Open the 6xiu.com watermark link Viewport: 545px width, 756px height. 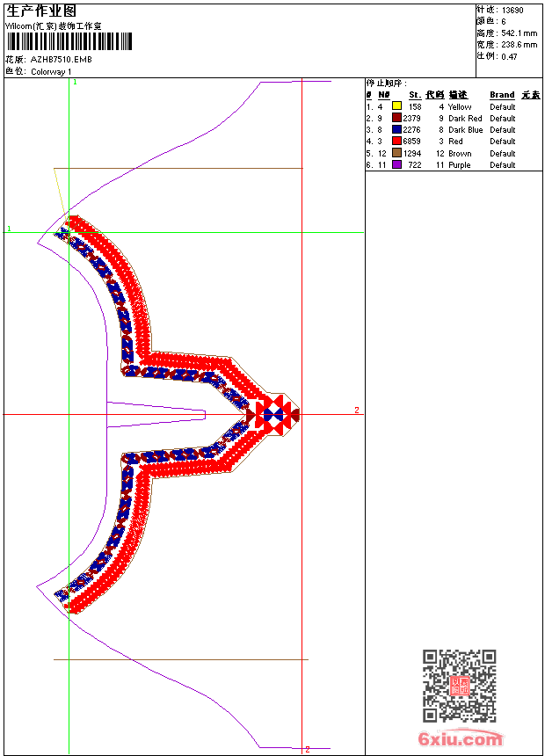pyautogui.click(x=460, y=738)
